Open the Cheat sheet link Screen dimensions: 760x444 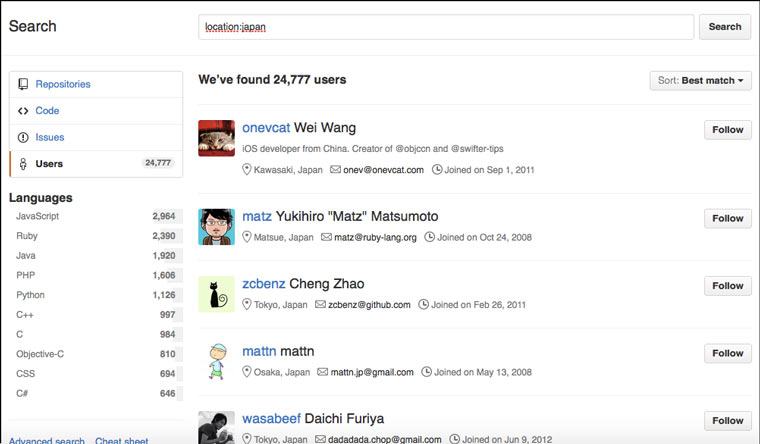pos(122,440)
